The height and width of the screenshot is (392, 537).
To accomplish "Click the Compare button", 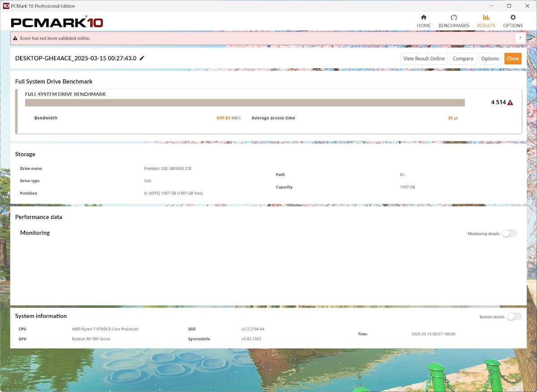I will tap(463, 59).
